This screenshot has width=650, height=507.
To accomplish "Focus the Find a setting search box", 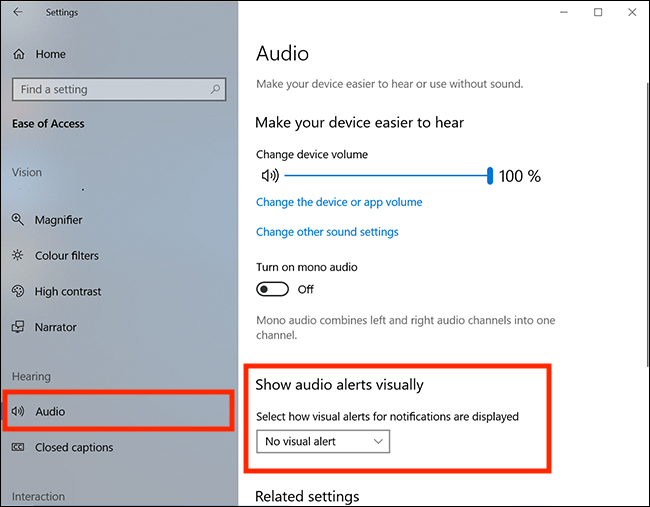I will (119, 89).
